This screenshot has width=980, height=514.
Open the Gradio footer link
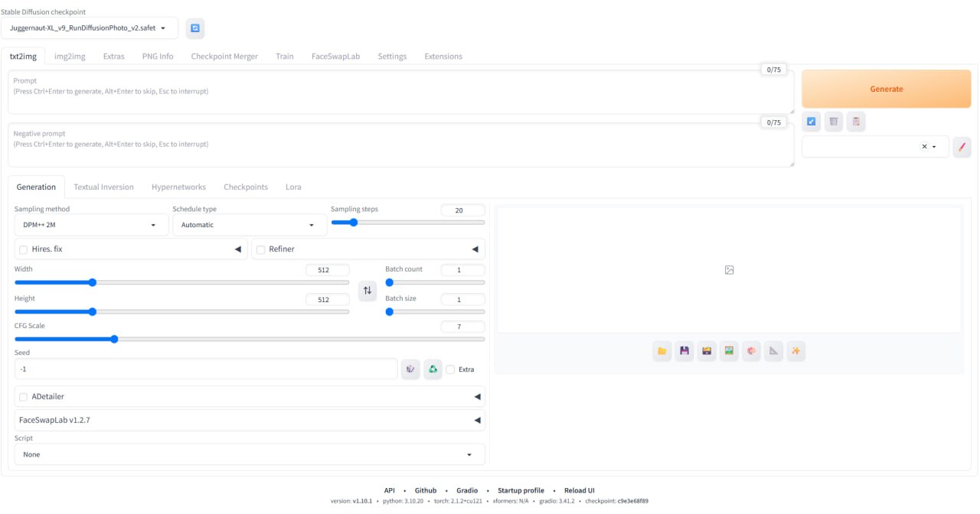467,490
